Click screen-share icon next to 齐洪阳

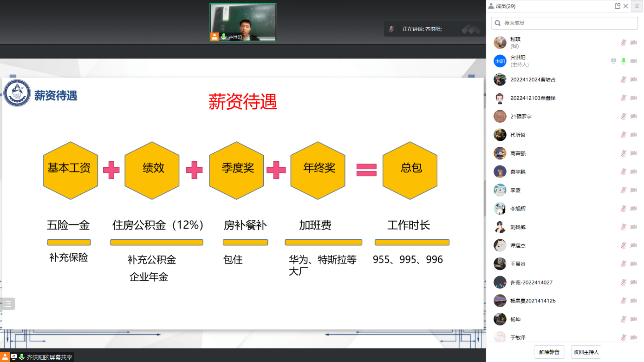[613, 61]
